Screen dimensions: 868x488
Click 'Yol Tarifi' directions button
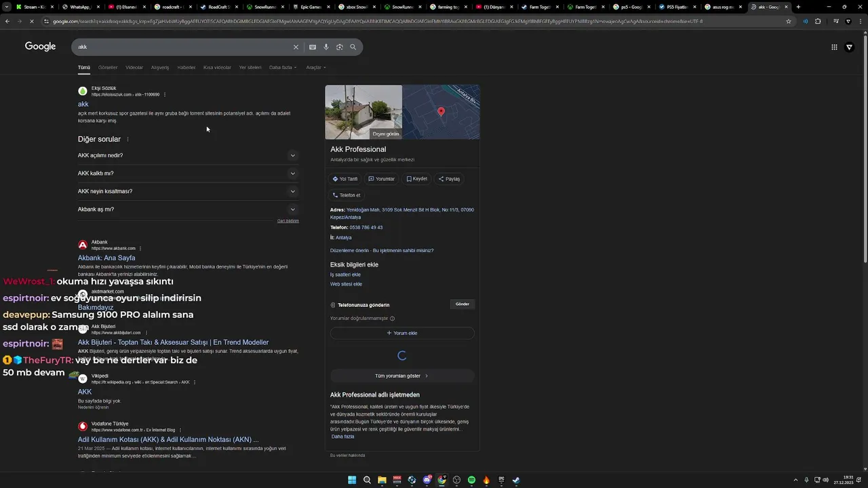345,179
